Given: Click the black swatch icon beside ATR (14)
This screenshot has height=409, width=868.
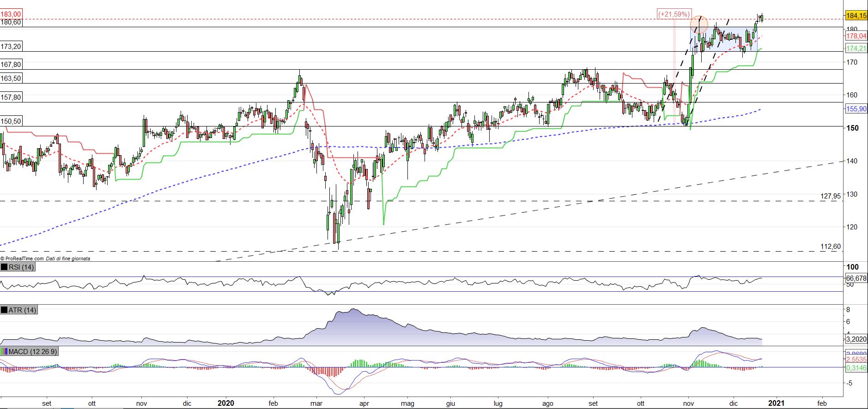Looking at the screenshot, I should (4, 310).
